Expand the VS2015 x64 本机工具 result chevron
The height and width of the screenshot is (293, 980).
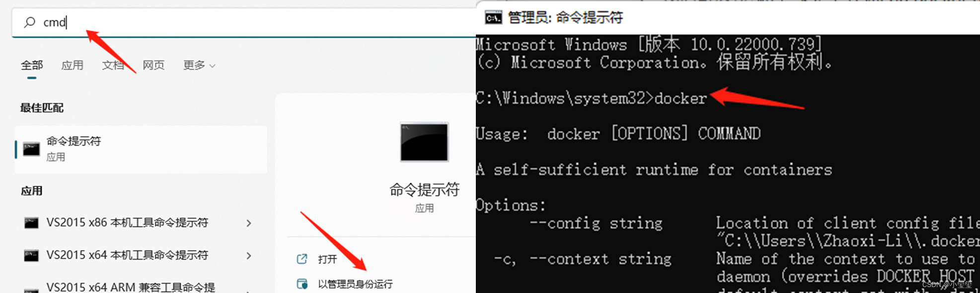tap(249, 256)
